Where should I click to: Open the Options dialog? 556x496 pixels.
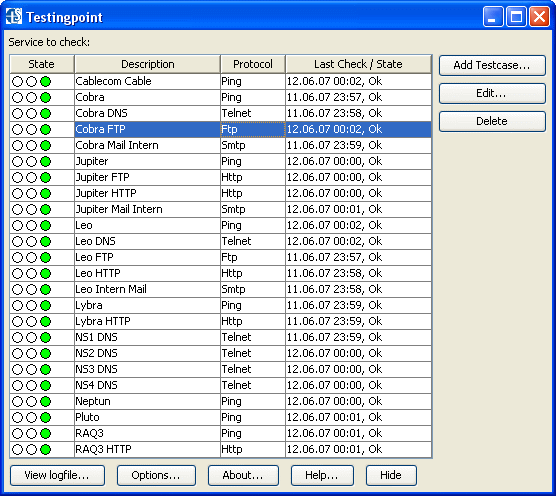click(x=156, y=475)
